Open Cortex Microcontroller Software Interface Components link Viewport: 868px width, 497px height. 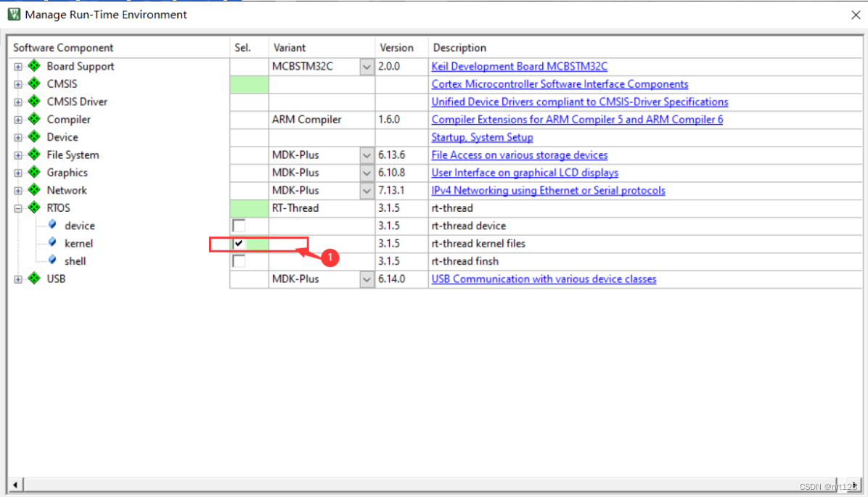pos(560,84)
